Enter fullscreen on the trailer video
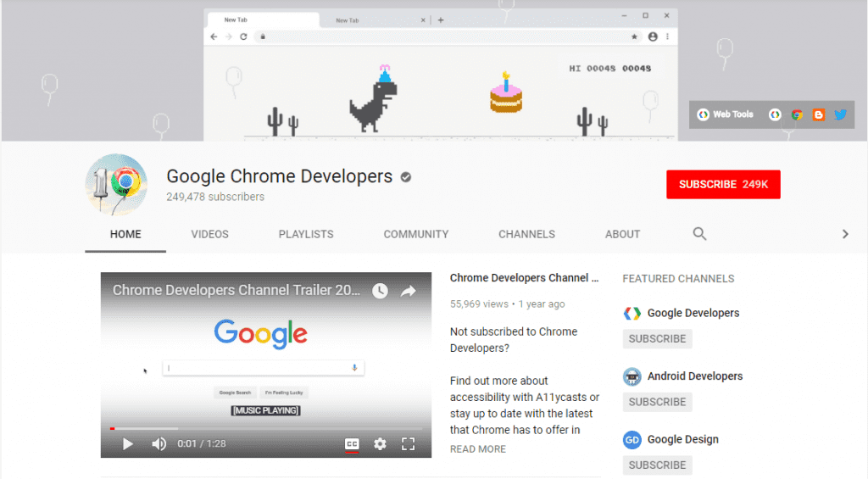This screenshot has width=868, height=479. (x=408, y=443)
